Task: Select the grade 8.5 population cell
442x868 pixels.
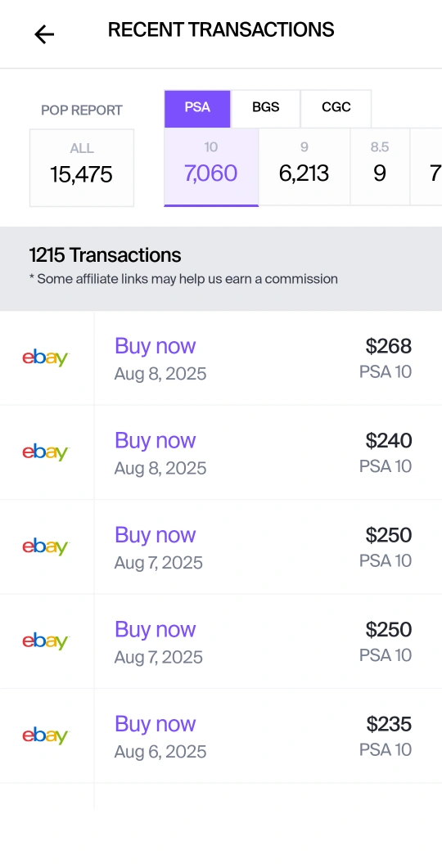Action: [x=380, y=167]
